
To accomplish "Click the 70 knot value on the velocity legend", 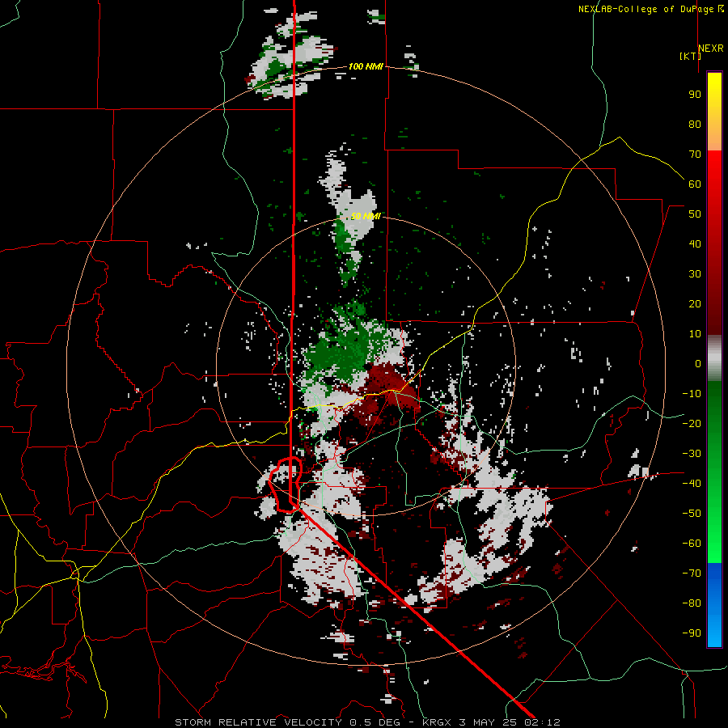I will coord(695,154).
